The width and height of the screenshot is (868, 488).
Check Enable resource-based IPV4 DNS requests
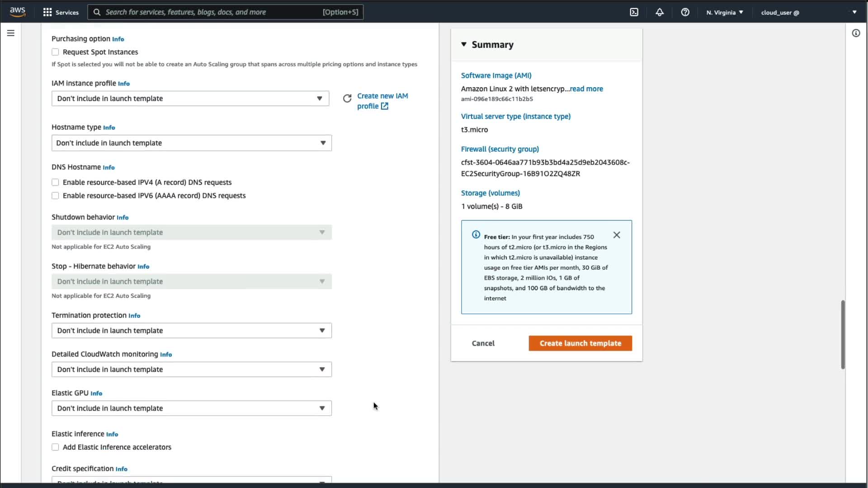tap(55, 183)
